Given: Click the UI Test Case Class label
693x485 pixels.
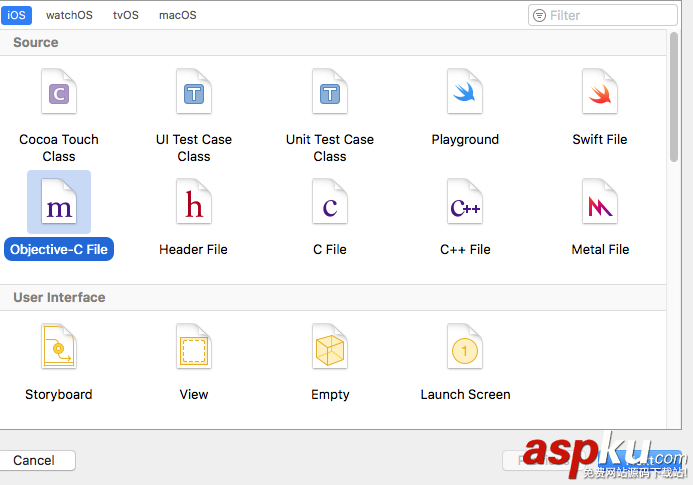Looking at the screenshot, I should (x=194, y=148).
